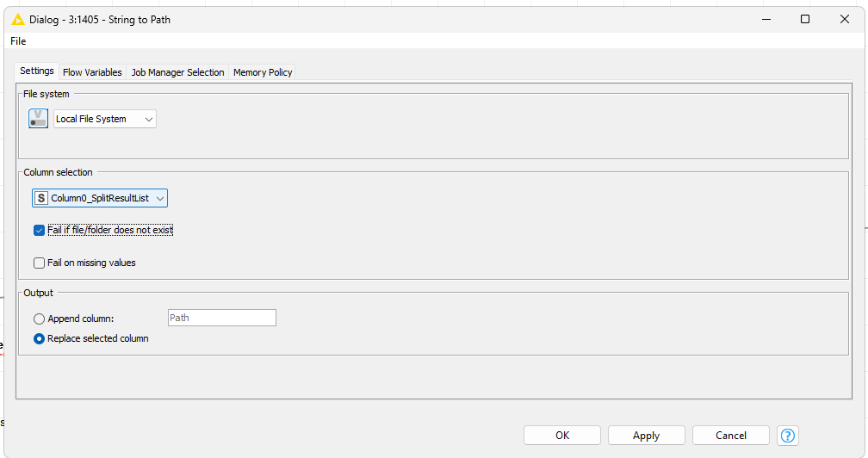The image size is (868, 458).
Task: Click the file system connection icon
Action: (38, 119)
